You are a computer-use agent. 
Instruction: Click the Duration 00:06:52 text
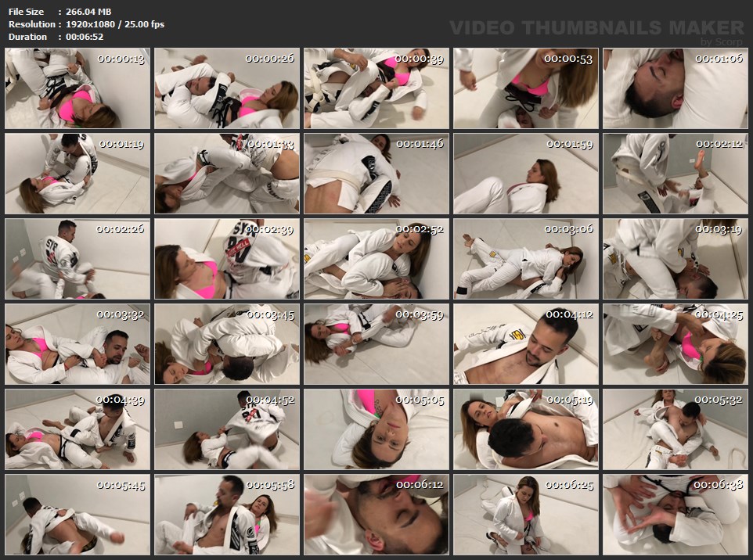(x=56, y=37)
